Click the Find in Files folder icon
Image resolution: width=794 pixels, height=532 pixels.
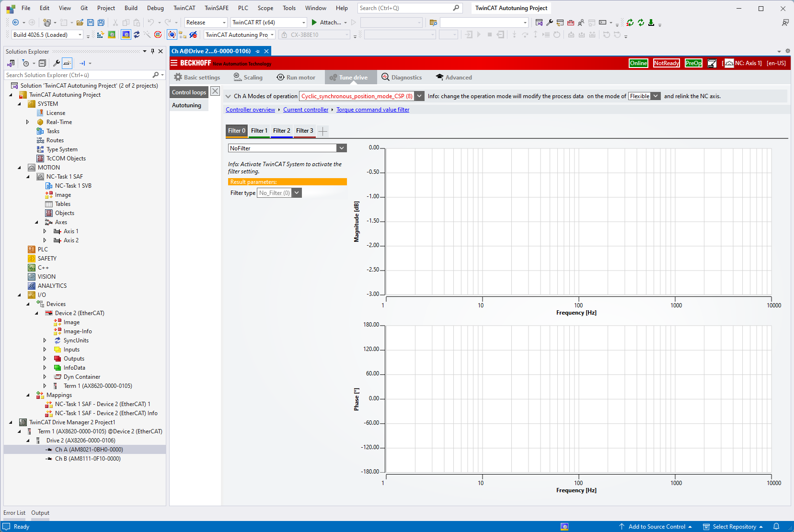click(433, 23)
